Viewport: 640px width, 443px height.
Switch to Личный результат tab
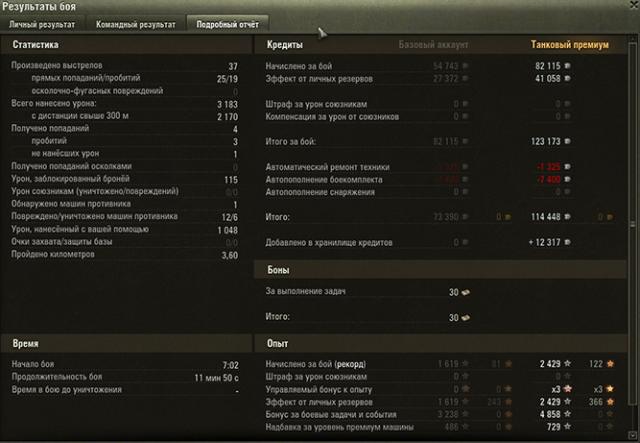click(x=42, y=24)
